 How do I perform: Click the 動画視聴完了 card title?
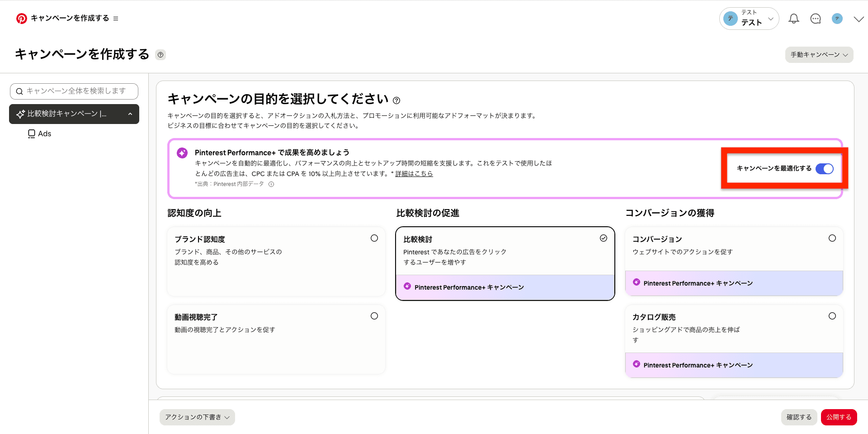[196, 317]
